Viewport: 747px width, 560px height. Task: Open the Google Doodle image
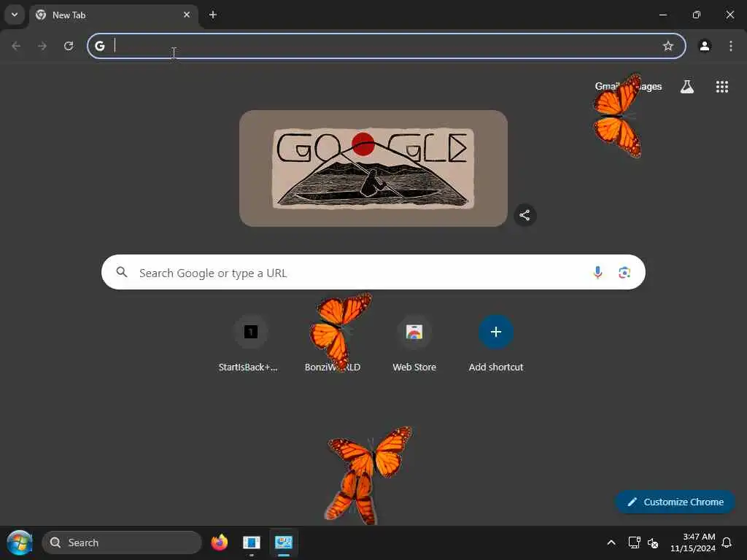pos(373,168)
